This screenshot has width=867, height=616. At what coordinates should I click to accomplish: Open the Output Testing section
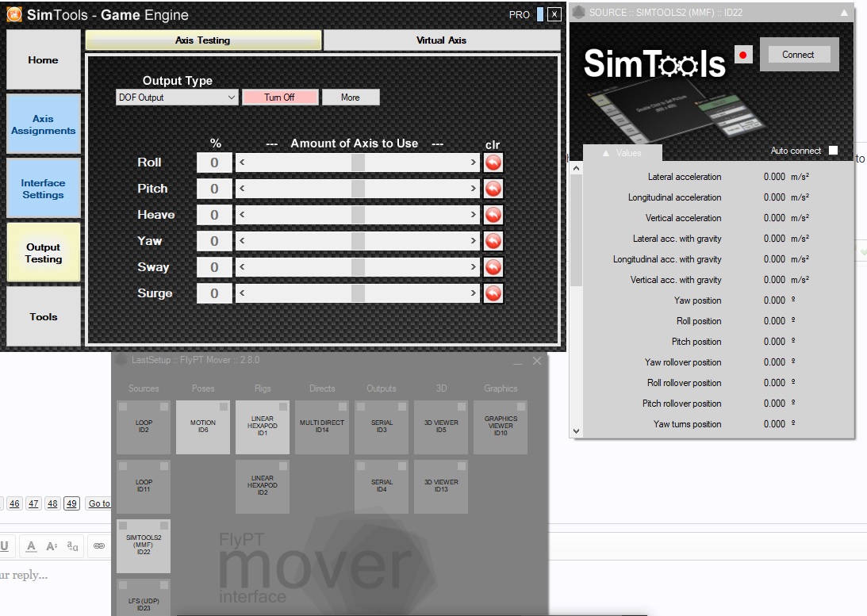pos(43,253)
